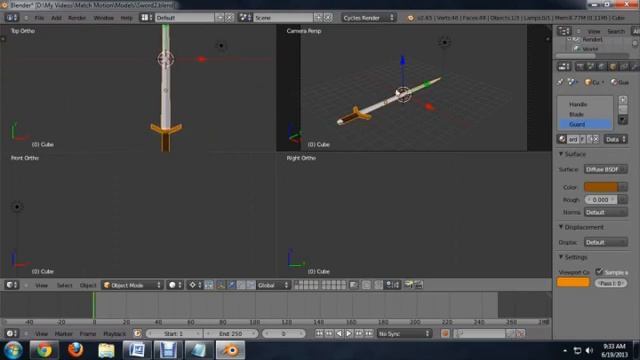Open the Add menu

click(56, 18)
